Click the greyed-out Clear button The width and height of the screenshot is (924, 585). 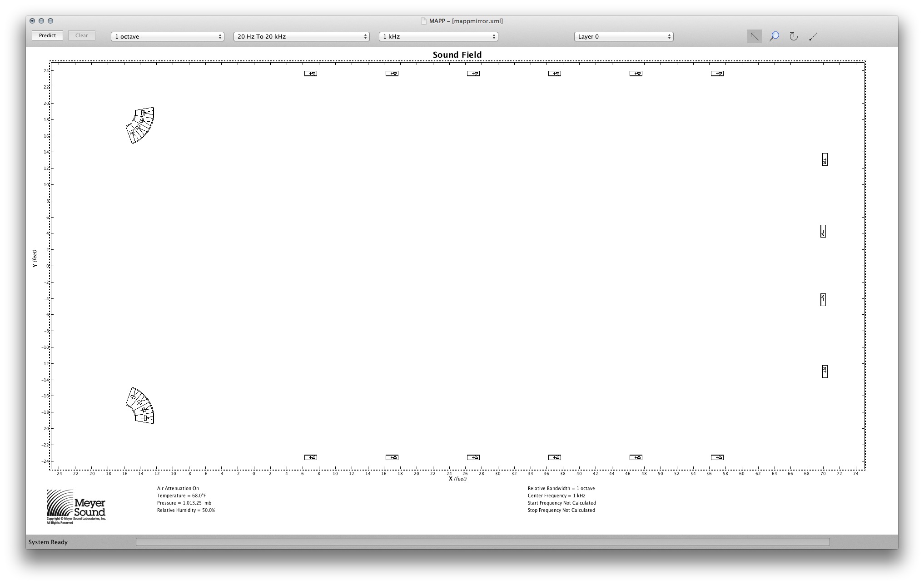(82, 35)
